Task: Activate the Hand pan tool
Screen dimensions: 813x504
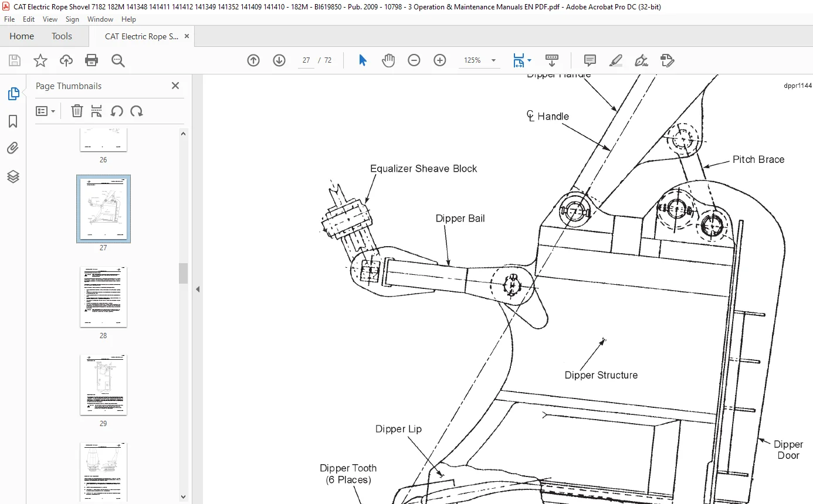Action: (388, 60)
